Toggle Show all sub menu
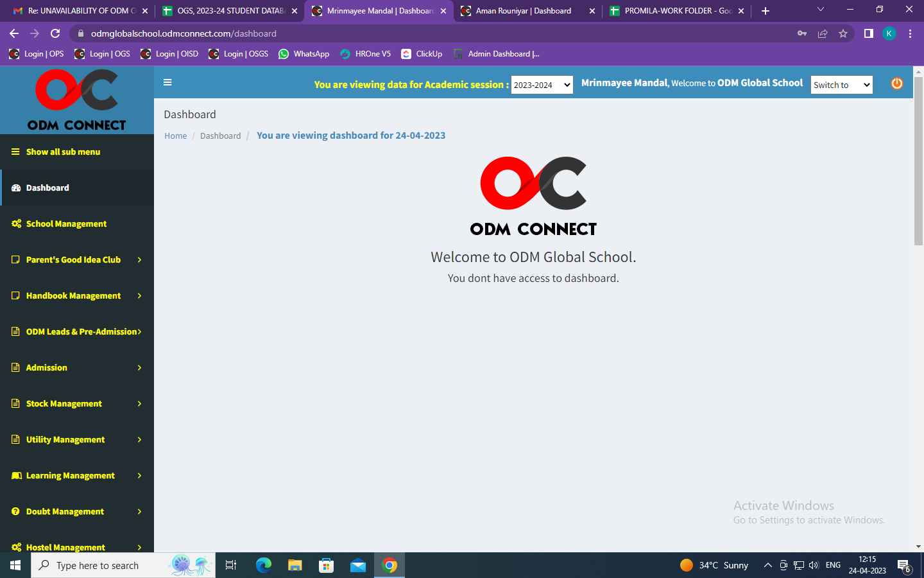 coord(63,152)
